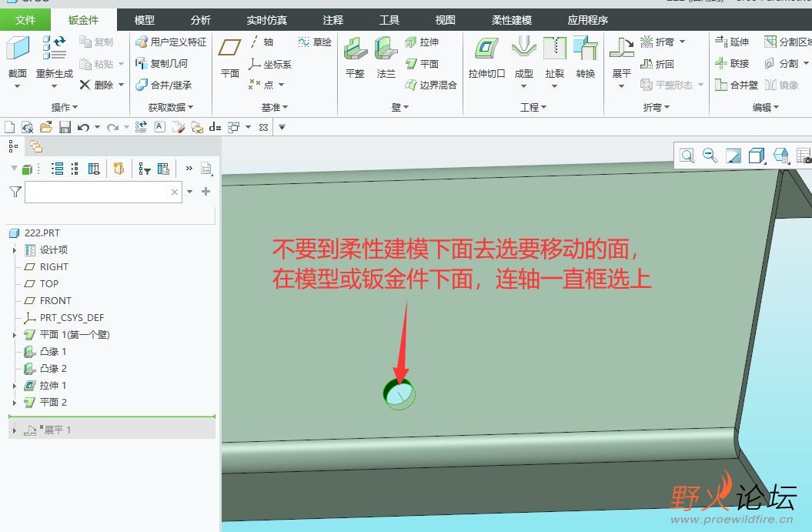This screenshot has height=532, width=812.
Task: Click the 边界混合 boundary blend tool
Action: coord(431,85)
